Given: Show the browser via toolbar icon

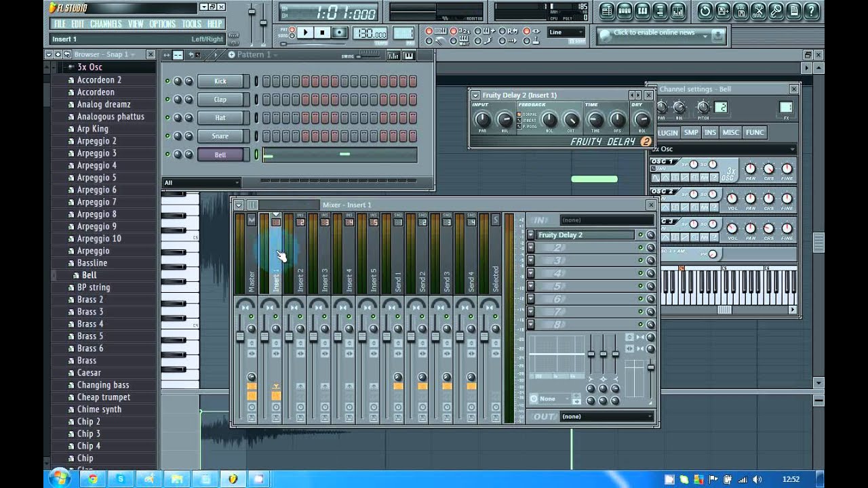Looking at the screenshot, I should (660, 11).
